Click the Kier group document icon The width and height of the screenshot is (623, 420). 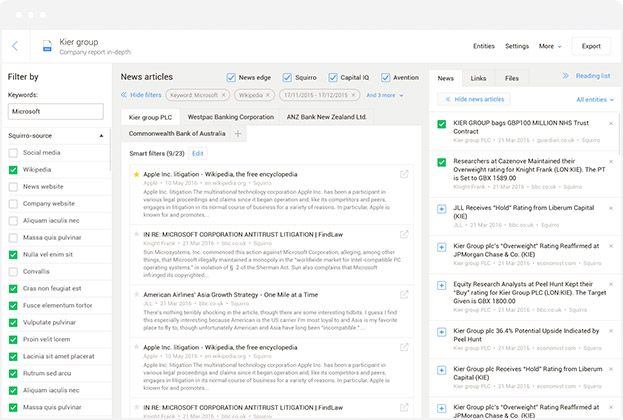tap(47, 46)
